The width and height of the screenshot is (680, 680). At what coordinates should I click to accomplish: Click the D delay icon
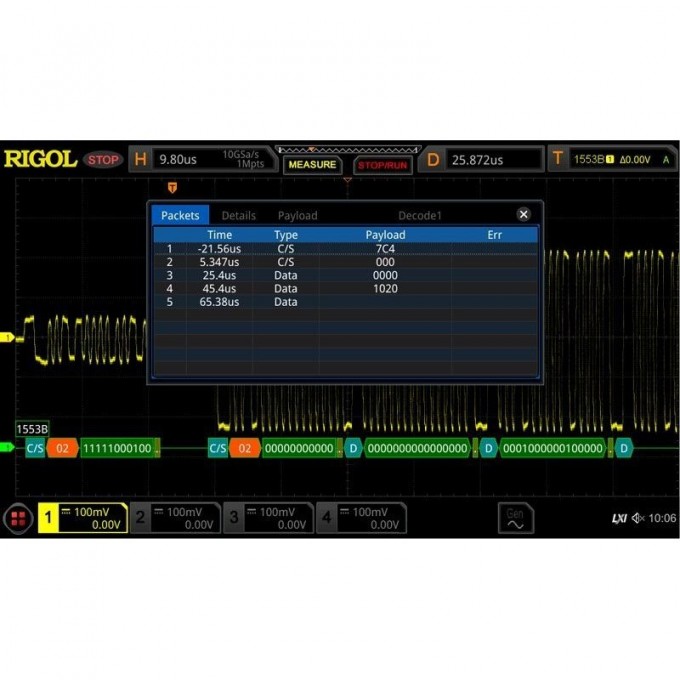[x=433, y=159]
